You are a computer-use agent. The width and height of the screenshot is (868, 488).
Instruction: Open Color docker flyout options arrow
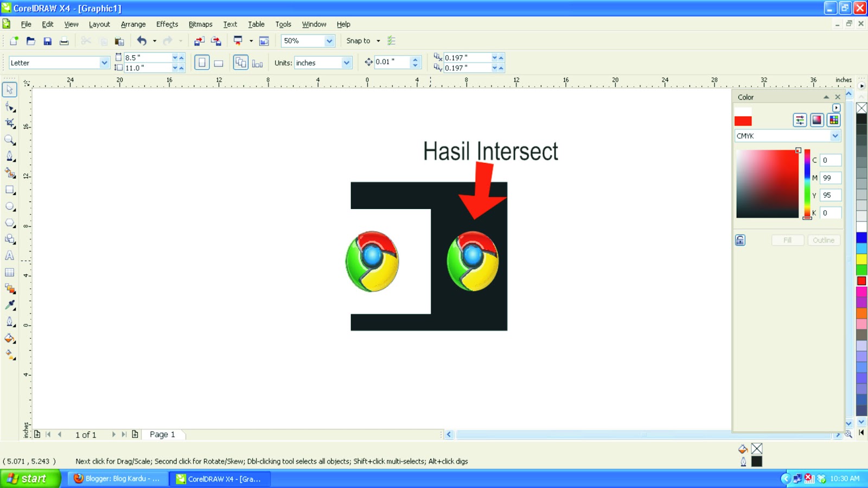(x=836, y=108)
